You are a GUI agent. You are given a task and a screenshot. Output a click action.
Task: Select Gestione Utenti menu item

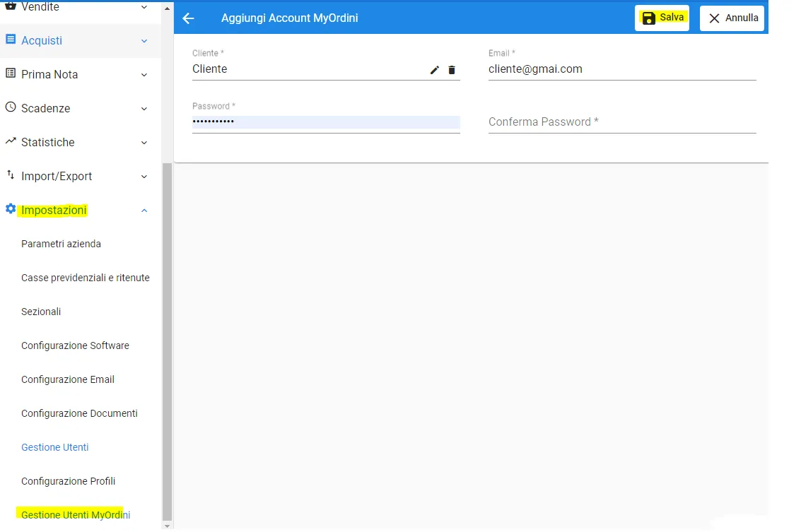[x=54, y=447]
